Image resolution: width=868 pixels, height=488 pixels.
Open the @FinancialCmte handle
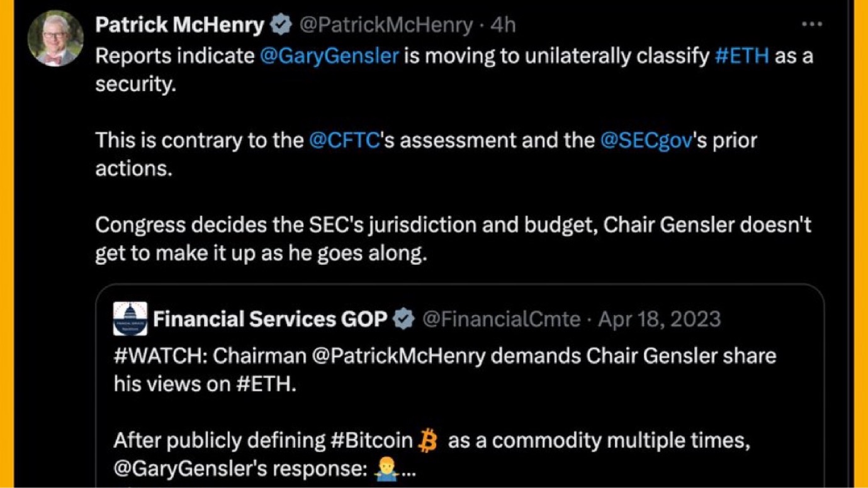tap(501, 319)
